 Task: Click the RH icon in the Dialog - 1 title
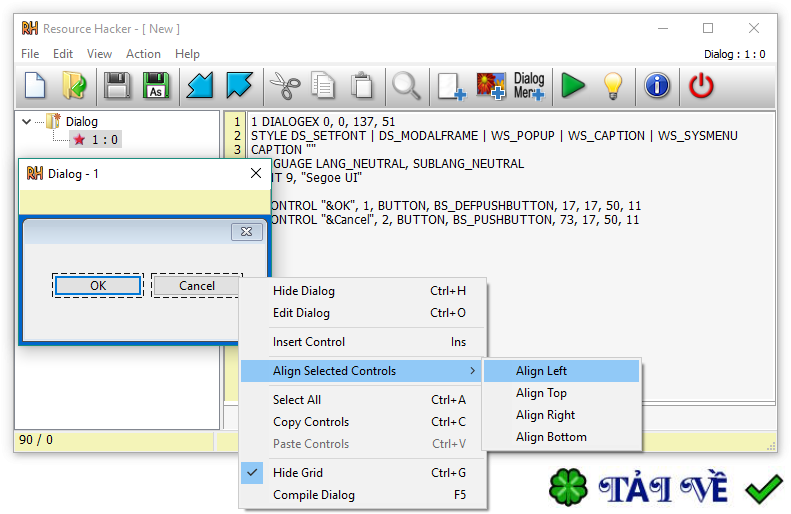(35, 174)
